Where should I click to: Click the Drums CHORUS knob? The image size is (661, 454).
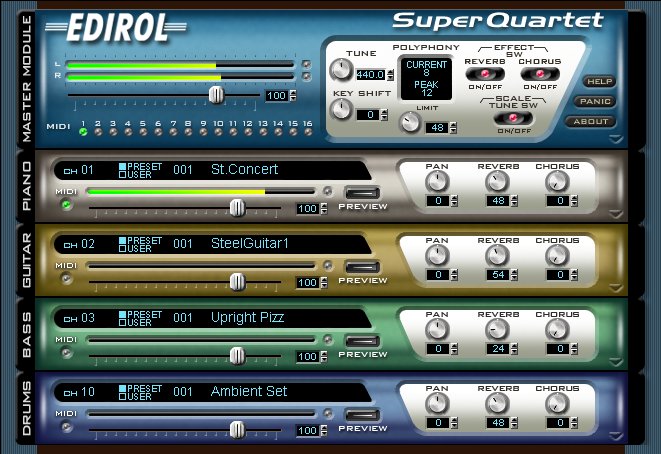pos(557,403)
